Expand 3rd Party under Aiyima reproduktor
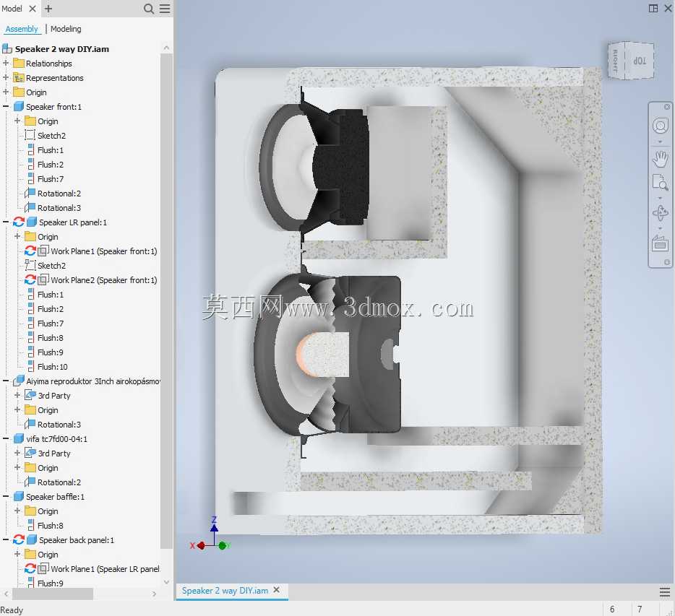The width and height of the screenshot is (675, 616). coord(17,395)
